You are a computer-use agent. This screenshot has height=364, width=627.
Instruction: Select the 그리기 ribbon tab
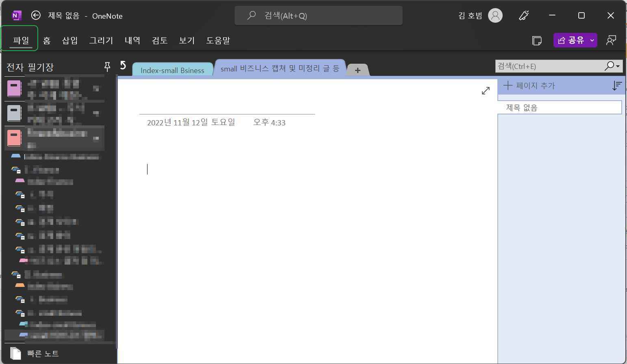coord(101,40)
